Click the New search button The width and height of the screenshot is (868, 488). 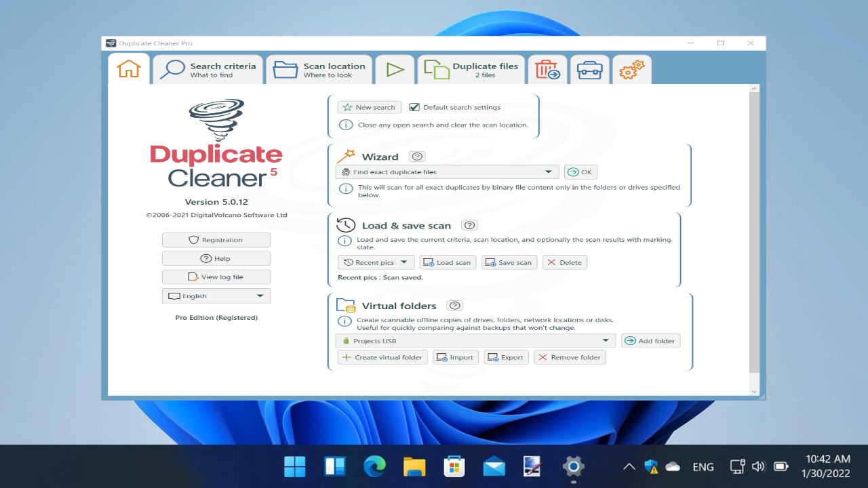pyautogui.click(x=370, y=107)
